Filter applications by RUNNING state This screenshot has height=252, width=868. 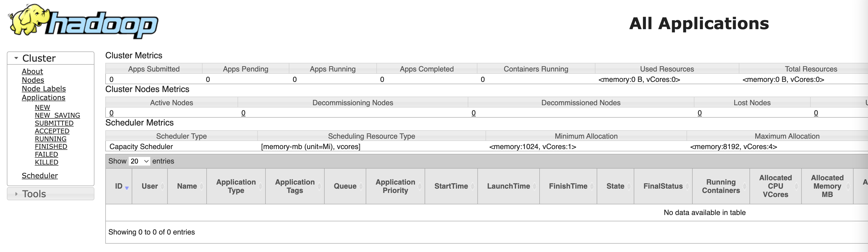coord(51,139)
